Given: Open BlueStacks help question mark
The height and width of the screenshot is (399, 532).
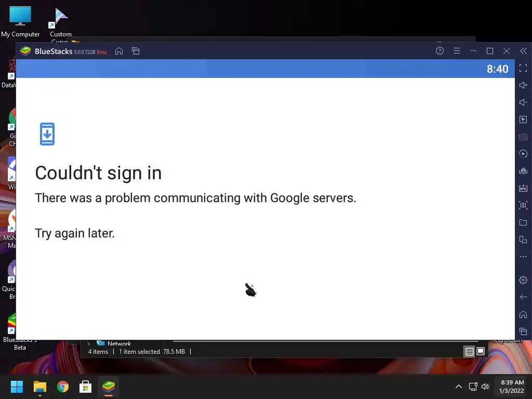Looking at the screenshot, I should coord(440,51).
